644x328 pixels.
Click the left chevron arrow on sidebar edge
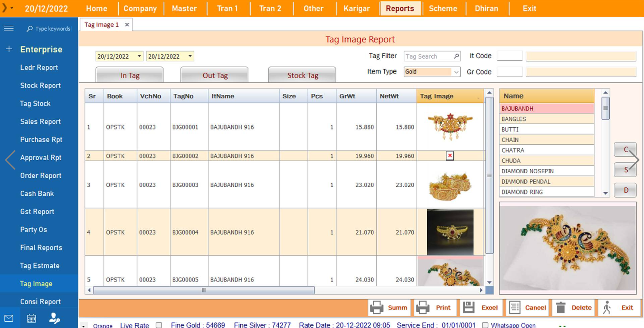tap(10, 160)
